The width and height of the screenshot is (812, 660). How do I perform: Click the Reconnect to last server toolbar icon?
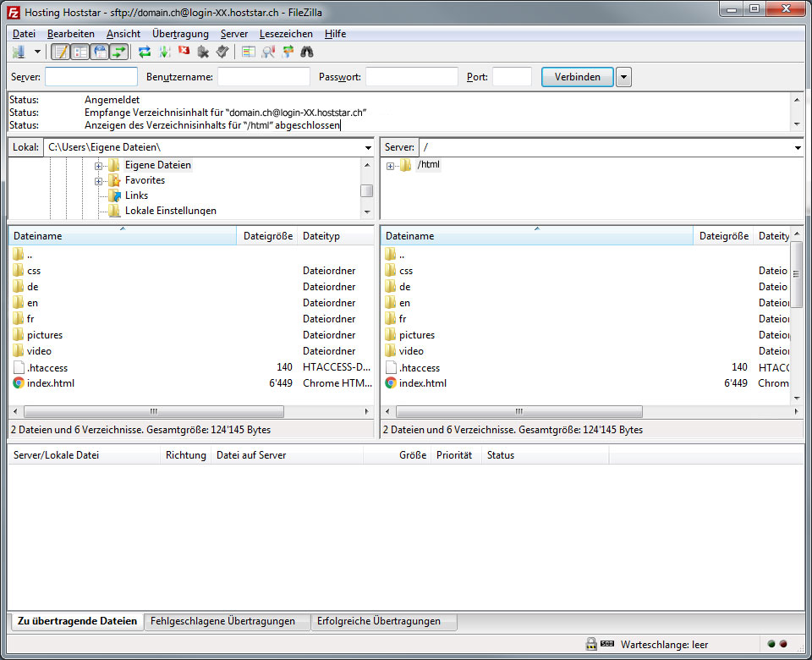coord(222,52)
